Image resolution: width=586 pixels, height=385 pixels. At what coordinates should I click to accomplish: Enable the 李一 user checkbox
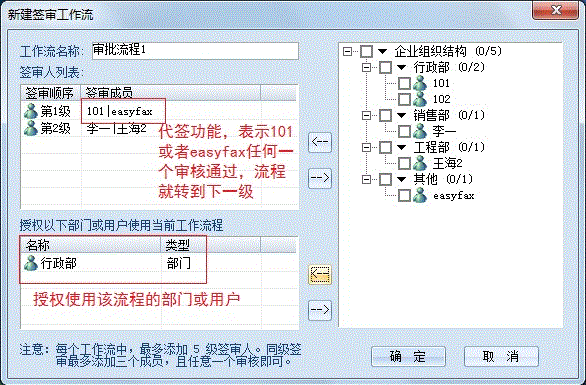[404, 131]
